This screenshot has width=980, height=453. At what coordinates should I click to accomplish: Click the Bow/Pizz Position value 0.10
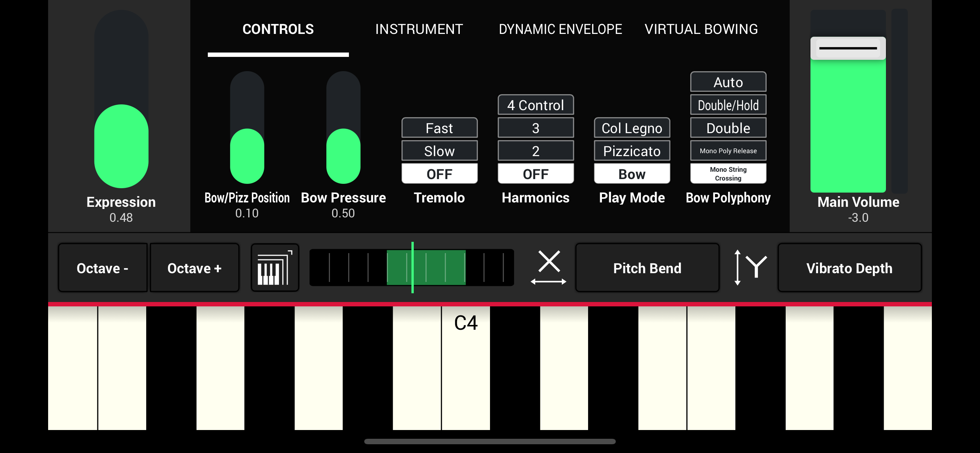[247, 213]
